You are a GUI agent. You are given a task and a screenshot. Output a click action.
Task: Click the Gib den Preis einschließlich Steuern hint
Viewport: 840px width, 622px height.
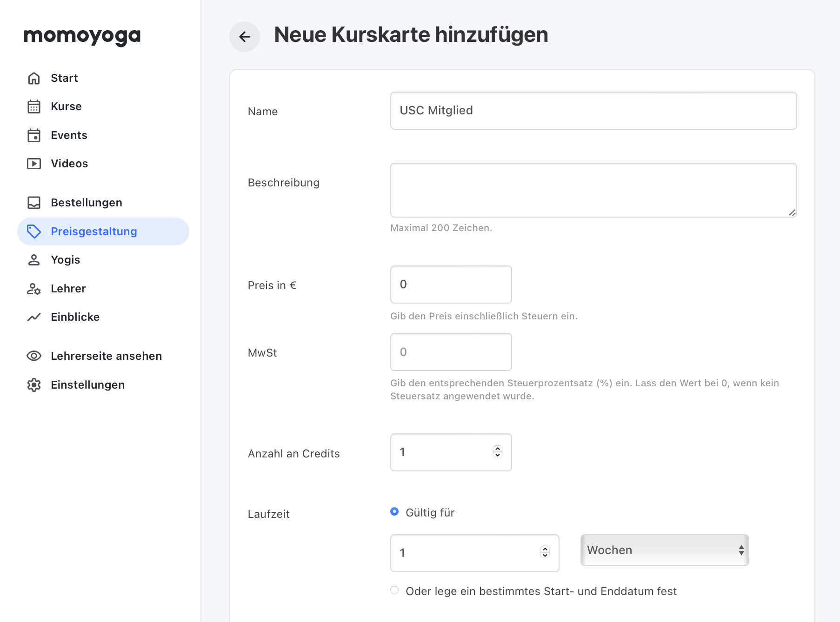(x=484, y=316)
